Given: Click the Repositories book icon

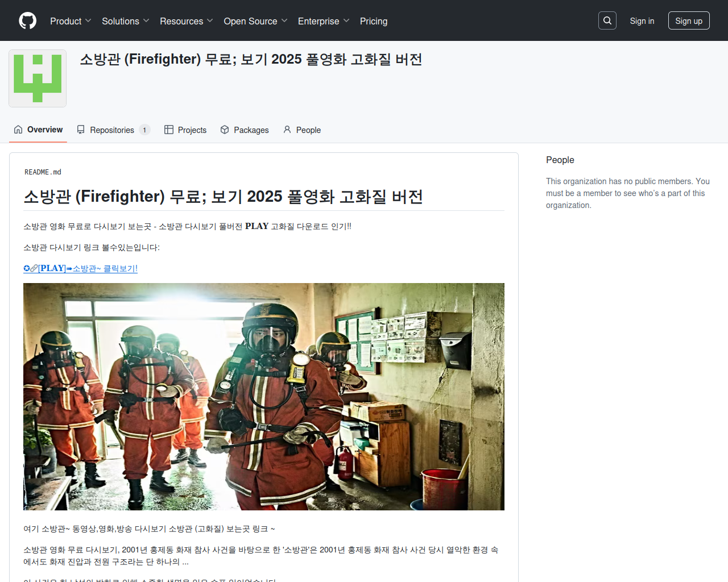Looking at the screenshot, I should (x=81, y=130).
